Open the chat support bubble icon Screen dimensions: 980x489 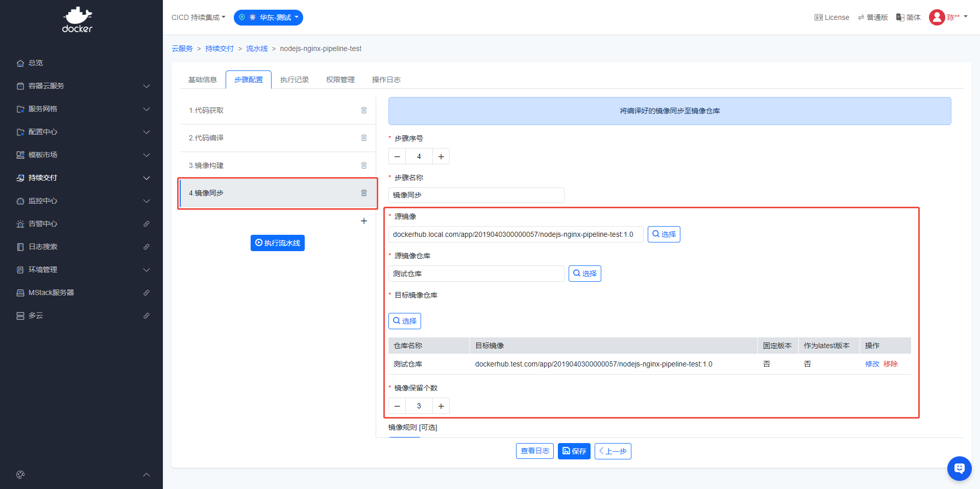[959, 468]
